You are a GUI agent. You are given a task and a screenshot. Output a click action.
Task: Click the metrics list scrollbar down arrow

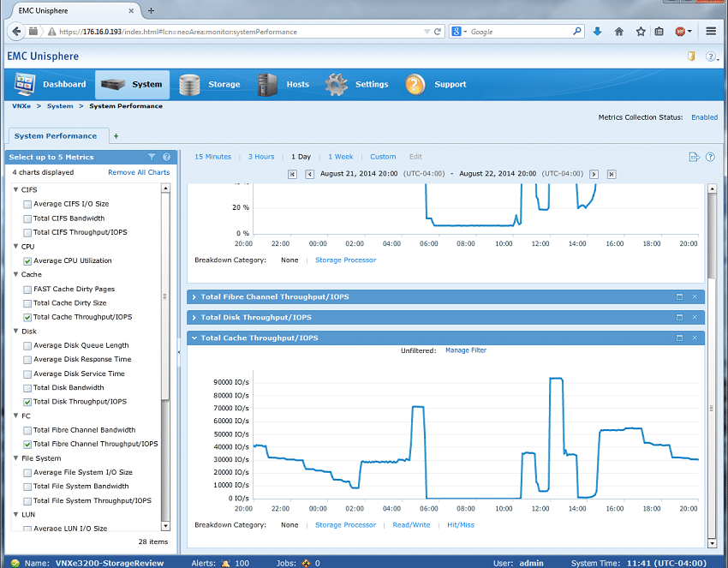pos(165,526)
